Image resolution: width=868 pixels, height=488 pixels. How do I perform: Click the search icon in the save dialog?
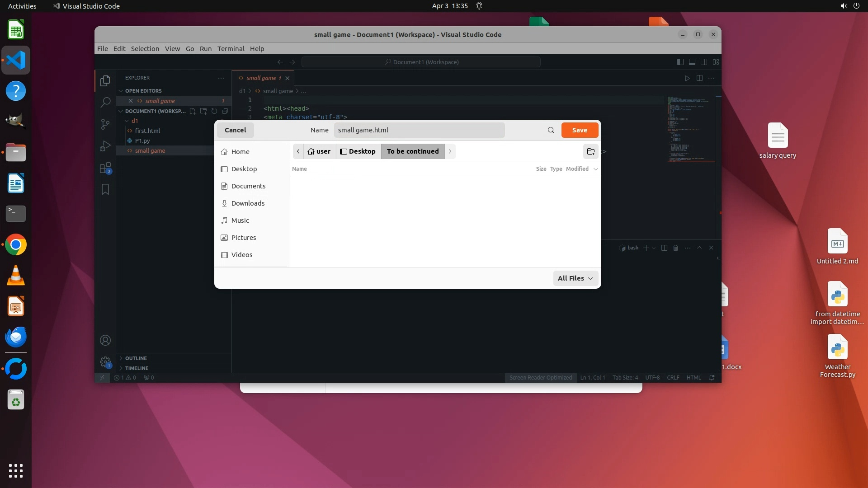click(x=551, y=130)
